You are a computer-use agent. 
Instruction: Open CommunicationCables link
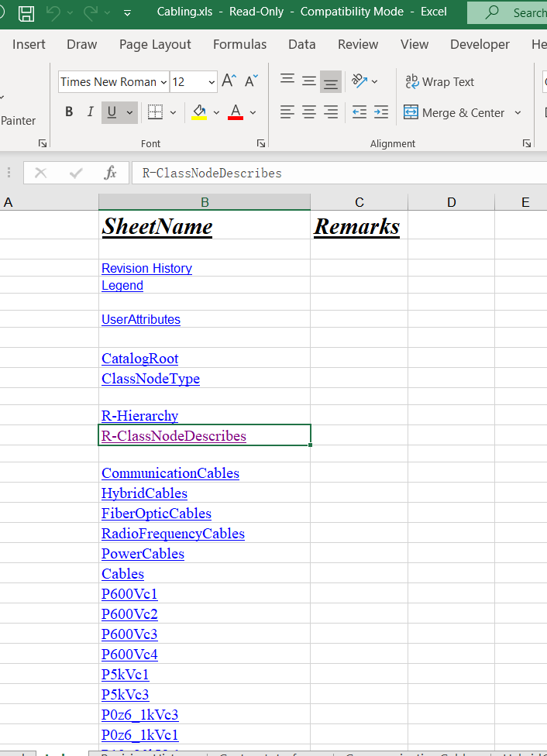pyautogui.click(x=170, y=473)
